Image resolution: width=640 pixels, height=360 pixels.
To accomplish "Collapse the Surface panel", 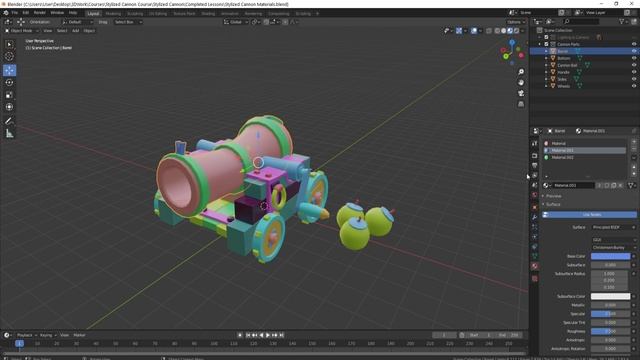I will 553,204.
